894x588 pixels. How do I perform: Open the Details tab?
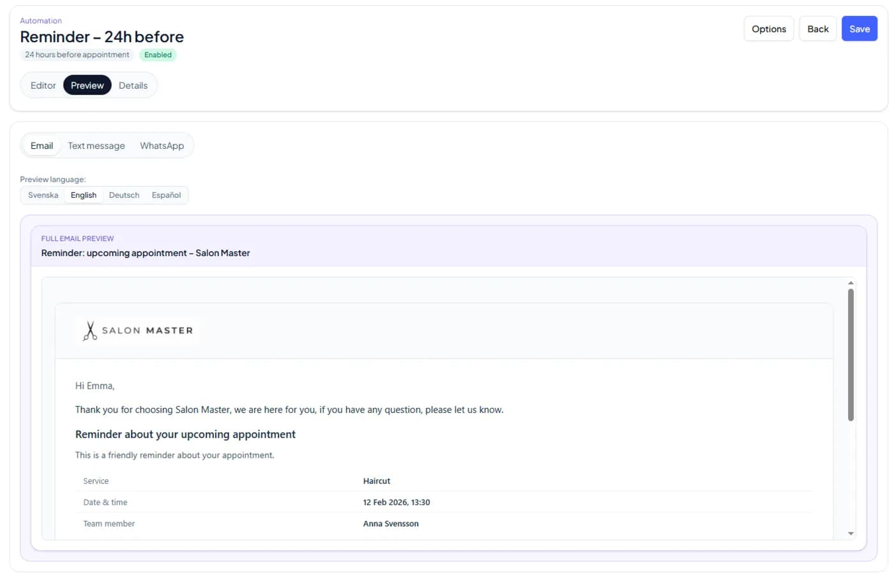click(x=133, y=86)
